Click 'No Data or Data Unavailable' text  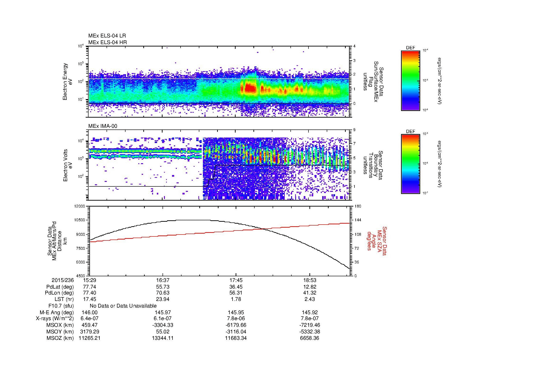tap(123, 306)
